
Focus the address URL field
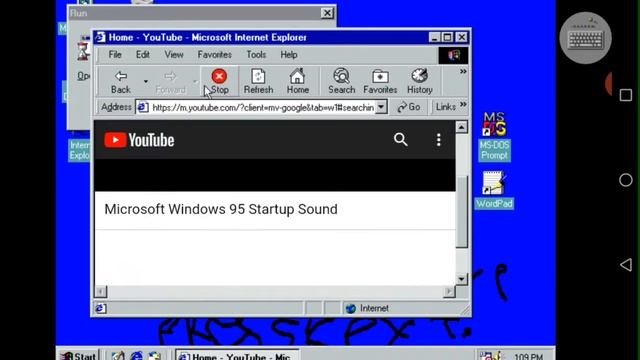click(x=262, y=107)
